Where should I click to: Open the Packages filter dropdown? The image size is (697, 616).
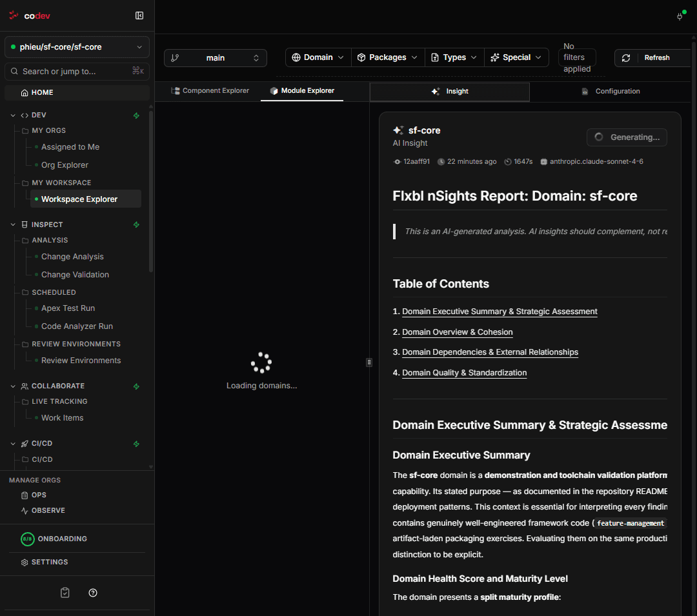tap(388, 57)
